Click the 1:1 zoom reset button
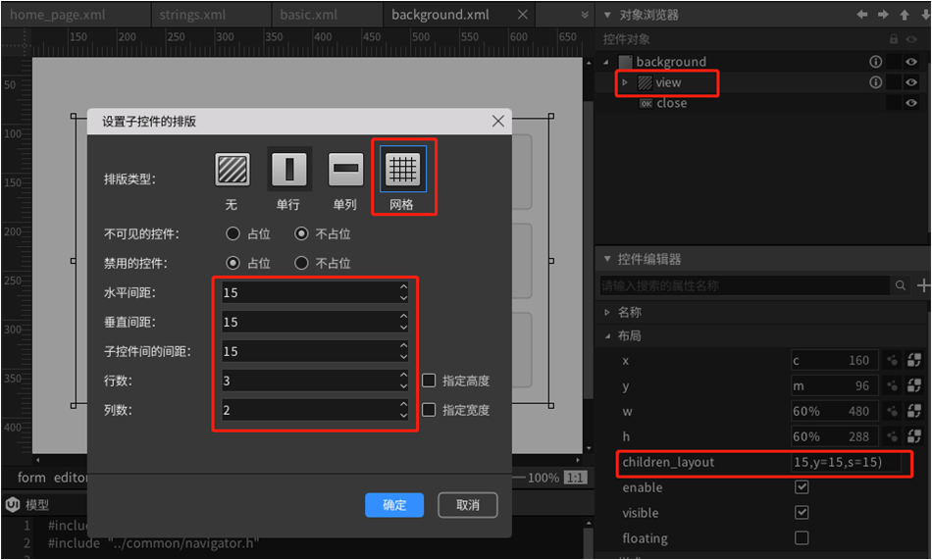Image resolution: width=932 pixels, height=560 pixels. click(575, 478)
